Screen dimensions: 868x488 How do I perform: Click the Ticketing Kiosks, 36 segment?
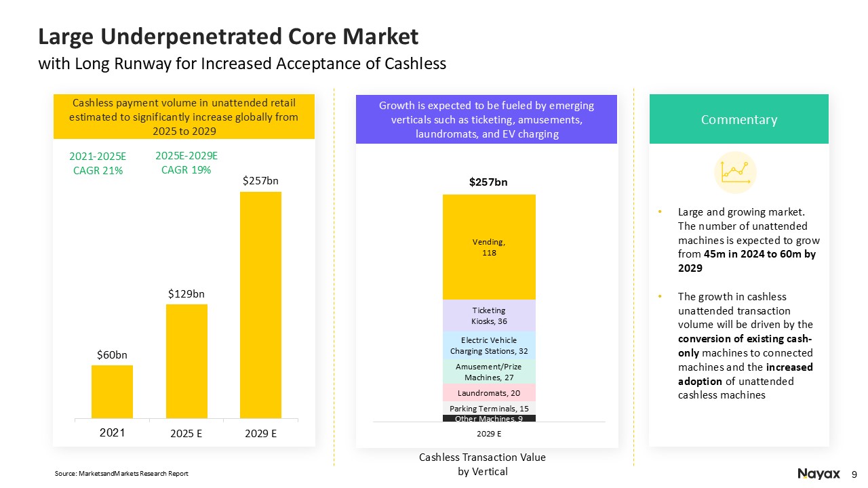click(489, 315)
